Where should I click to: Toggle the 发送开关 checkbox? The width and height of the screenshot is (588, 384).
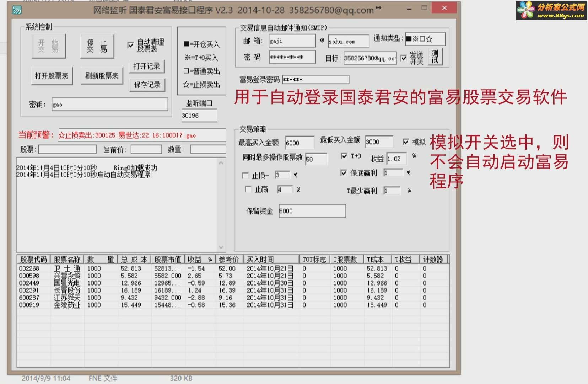(404, 58)
